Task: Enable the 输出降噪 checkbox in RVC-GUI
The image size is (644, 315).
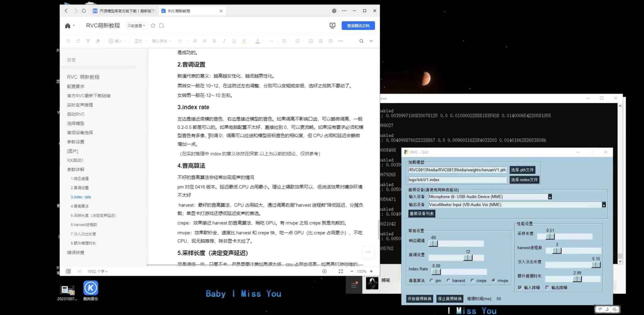Action: tap(547, 287)
